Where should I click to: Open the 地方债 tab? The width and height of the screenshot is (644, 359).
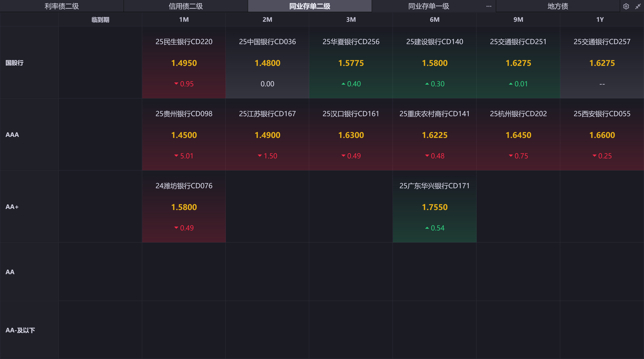pos(558,6)
